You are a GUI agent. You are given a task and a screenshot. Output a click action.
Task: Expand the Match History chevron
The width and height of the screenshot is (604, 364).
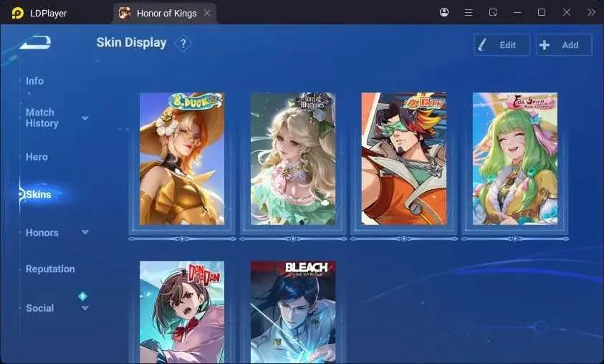tap(85, 118)
